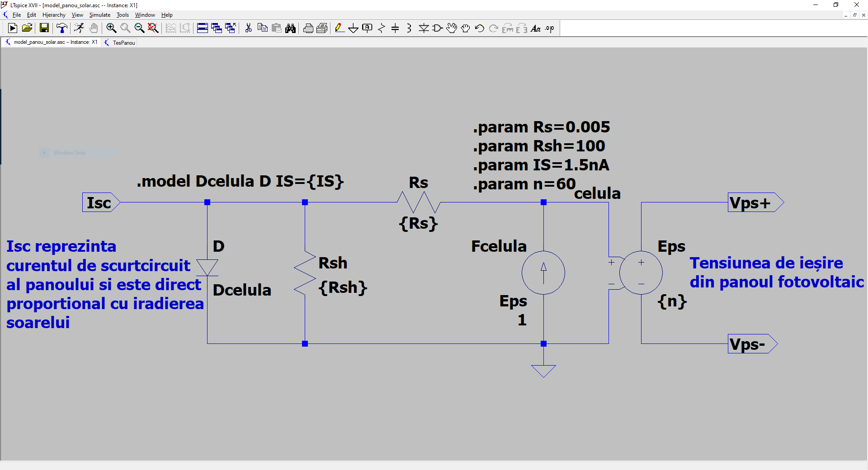The image size is (868, 470).
Task: Click the '.model Dcelula D IS={IS}' directive
Action: (241, 181)
